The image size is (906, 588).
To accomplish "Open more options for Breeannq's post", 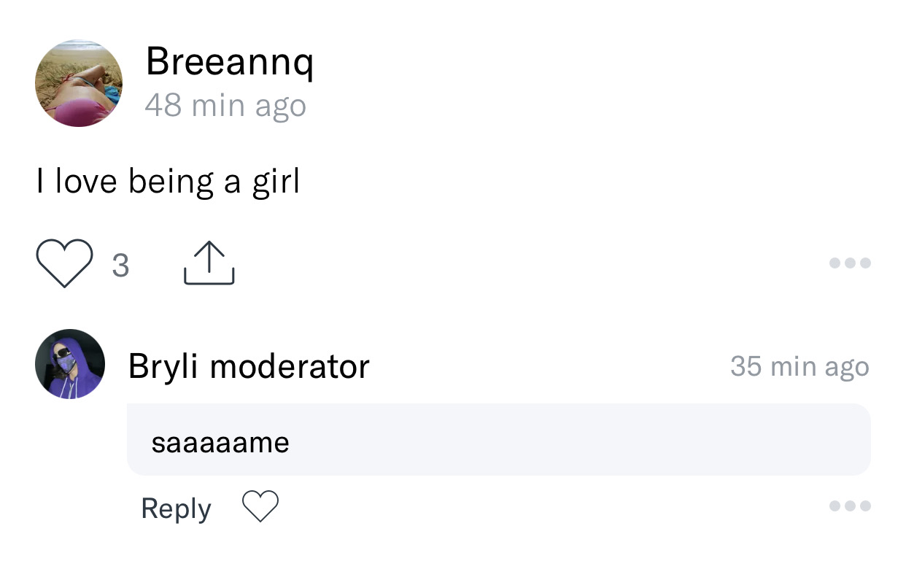I will (x=850, y=263).
